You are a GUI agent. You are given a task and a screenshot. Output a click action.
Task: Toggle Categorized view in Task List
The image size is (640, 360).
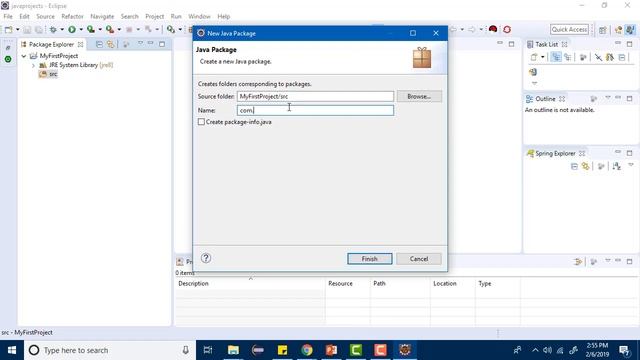tap(556, 58)
